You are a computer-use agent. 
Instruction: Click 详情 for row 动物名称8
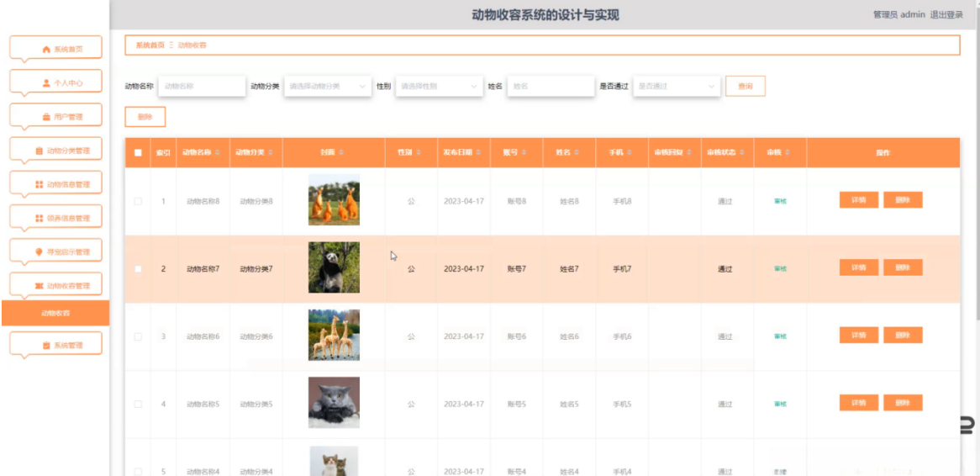pos(859,200)
